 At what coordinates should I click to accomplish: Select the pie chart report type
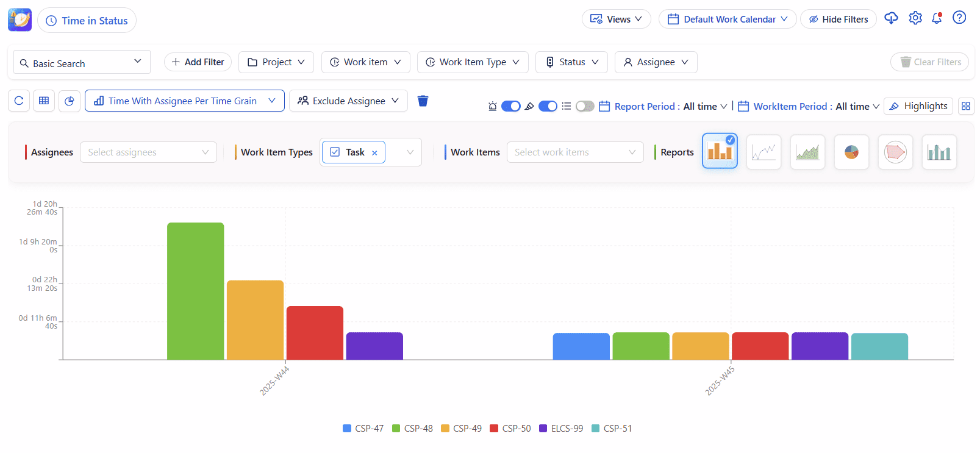click(x=851, y=152)
